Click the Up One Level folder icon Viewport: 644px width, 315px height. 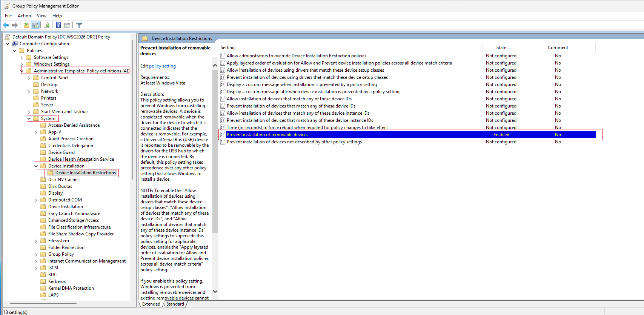[26, 25]
